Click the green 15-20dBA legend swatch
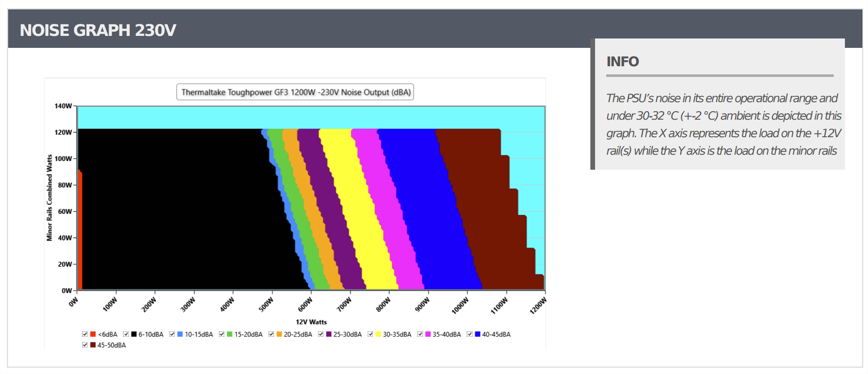Screen dimensions: 868x374 click(x=230, y=334)
